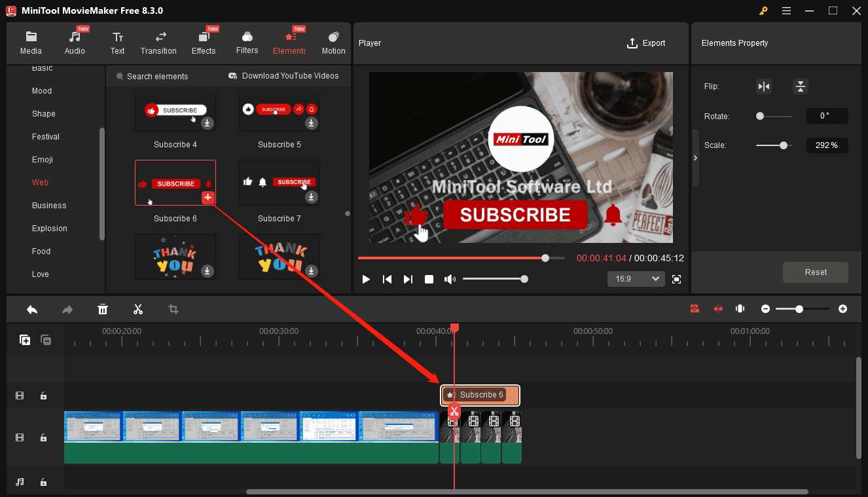Image resolution: width=868 pixels, height=497 pixels.
Task: Toggle the red timeline split-marker icon
Action: pyautogui.click(x=718, y=309)
